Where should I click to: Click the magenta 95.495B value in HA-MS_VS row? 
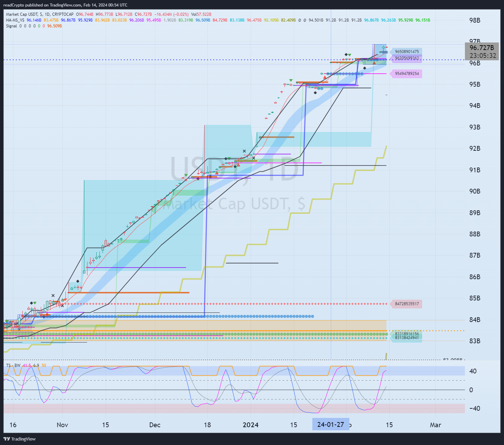(154, 20)
